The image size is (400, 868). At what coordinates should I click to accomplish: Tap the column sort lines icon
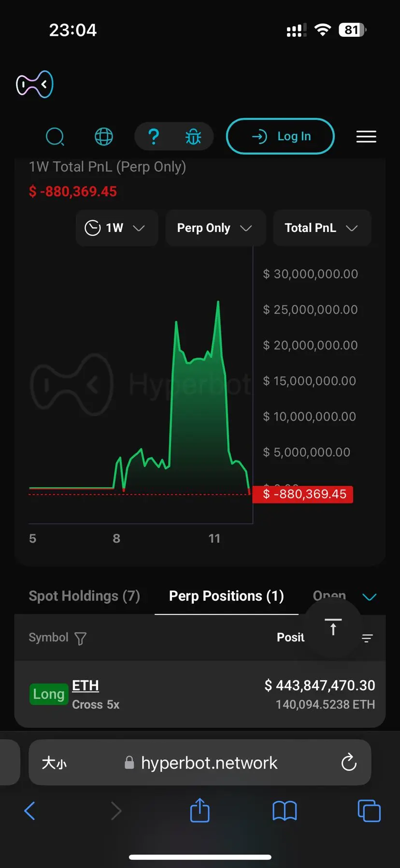click(x=367, y=638)
